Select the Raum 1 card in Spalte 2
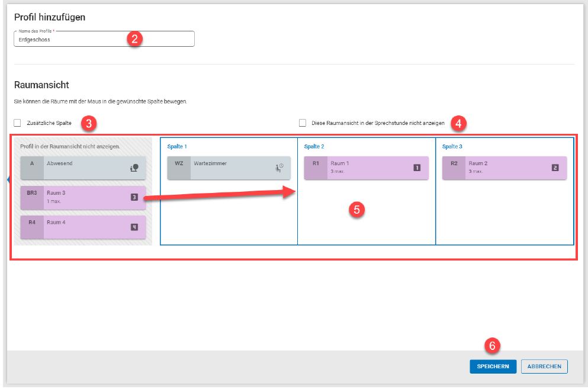Viewport: 588px width, 389px height. (x=367, y=168)
